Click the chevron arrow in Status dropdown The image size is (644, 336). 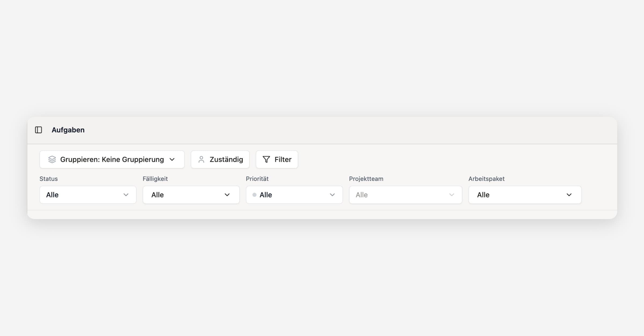(126, 195)
